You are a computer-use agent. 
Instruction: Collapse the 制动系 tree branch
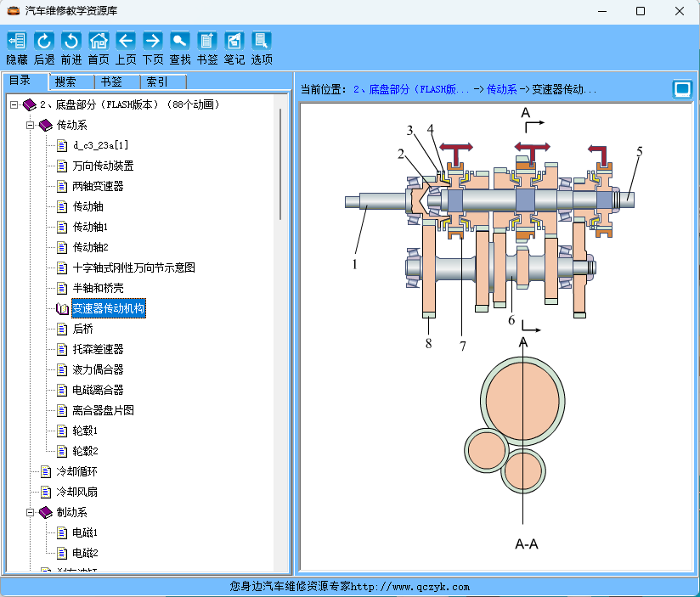[x=30, y=513]
